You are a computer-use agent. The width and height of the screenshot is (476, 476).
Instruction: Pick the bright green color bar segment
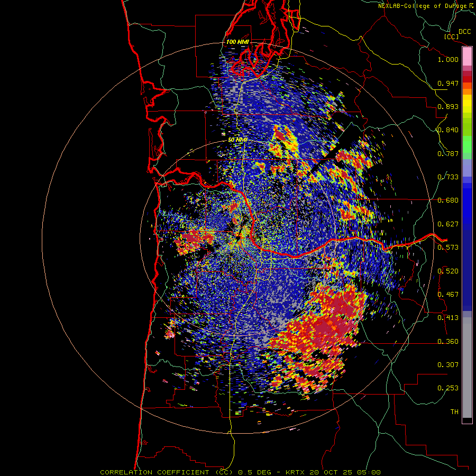tap(467, 144)
